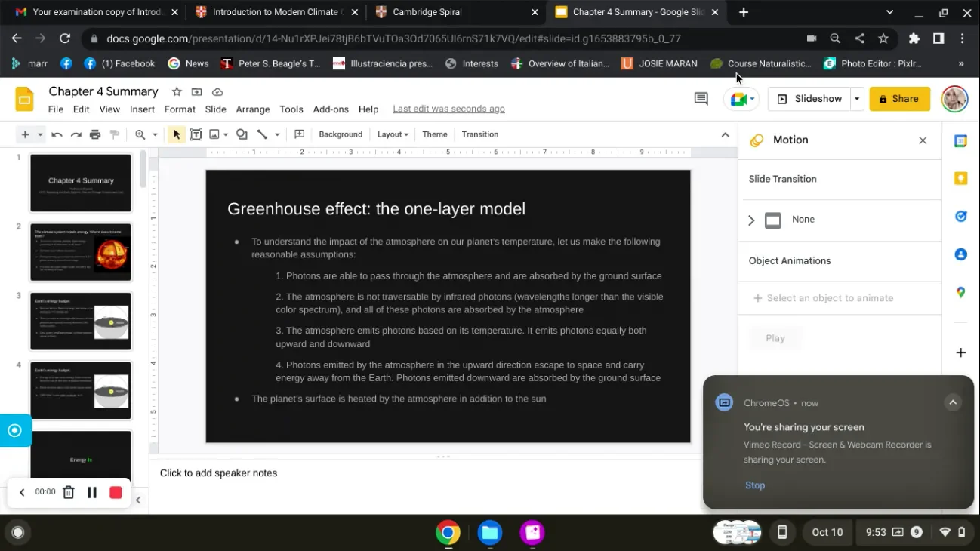Open Chrome tab search dropdown
Image resolution: width=980 pixels, height=551 pixels.
coord(889,12)
